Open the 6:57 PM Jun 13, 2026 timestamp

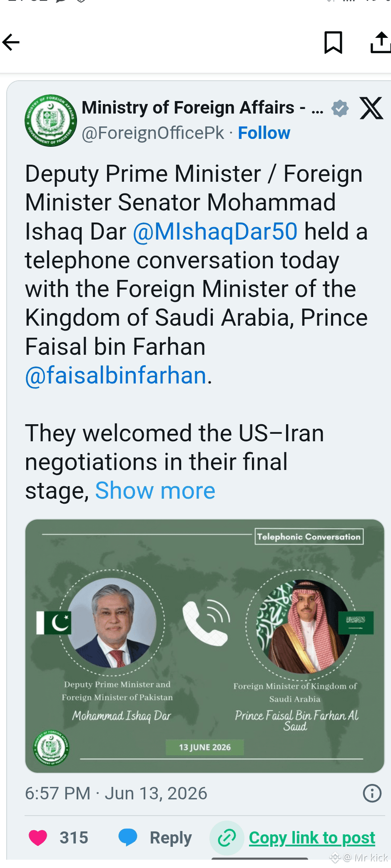(116, 793)
